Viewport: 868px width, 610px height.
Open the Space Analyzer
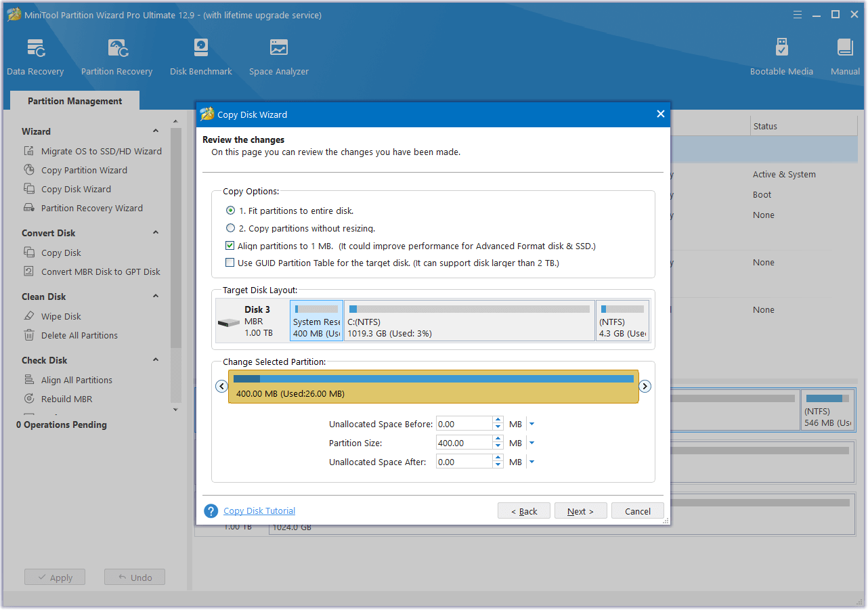[x=278, y=54]
